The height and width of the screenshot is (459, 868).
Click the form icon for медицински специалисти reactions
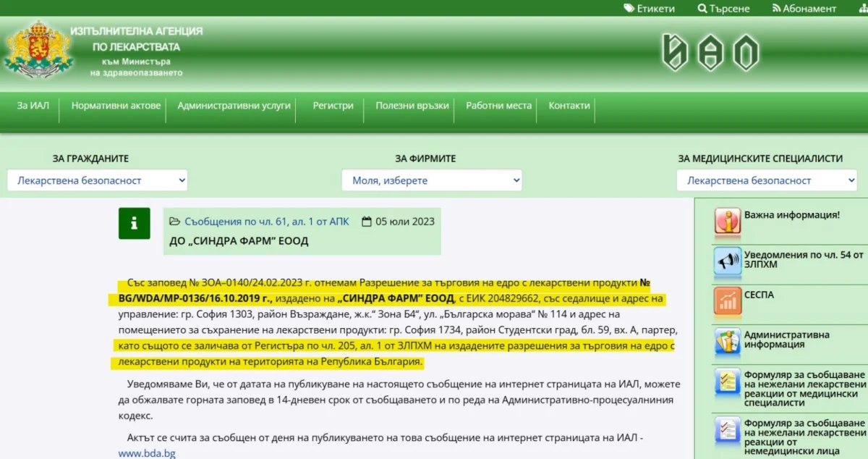tap(727, 382)
